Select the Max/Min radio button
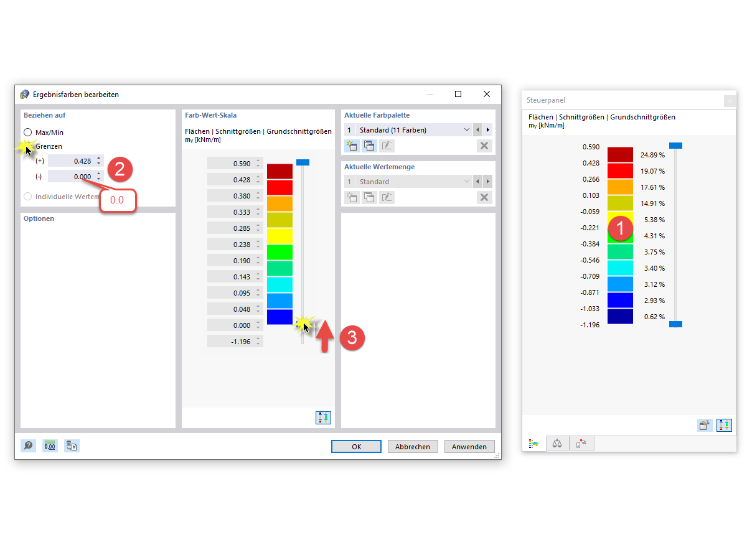The width and height of the screenshot is (747, 560). click(x=26, y=132)
